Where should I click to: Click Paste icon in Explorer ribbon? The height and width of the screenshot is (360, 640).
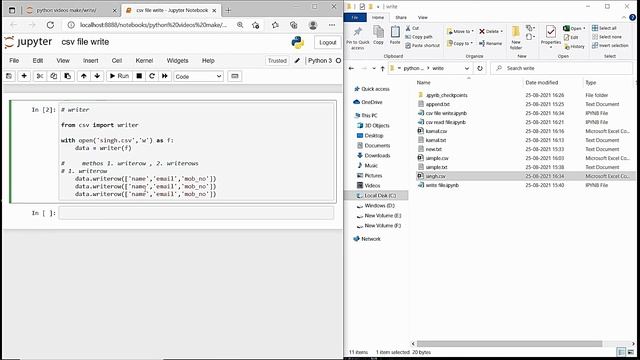click(x=395, y=35)
